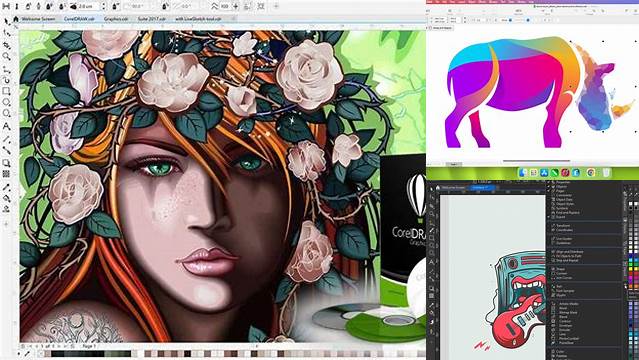Open the App Store icon in the dock
This screenshot has width=639, height=360.
(544, 173)
